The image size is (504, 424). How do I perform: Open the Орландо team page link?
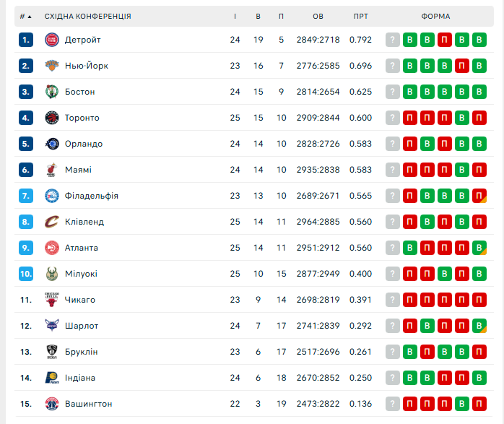point(83,144)
